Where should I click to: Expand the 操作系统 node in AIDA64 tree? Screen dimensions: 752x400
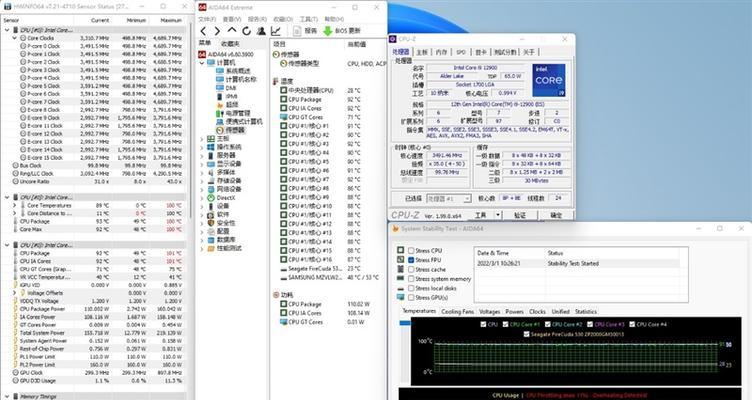tap(202, 147)
